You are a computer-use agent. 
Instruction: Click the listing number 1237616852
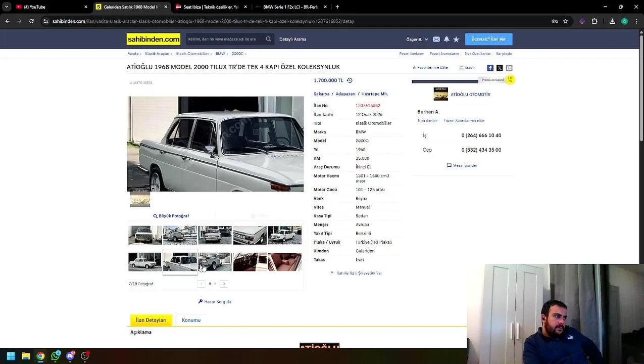[x=368, y=106]
